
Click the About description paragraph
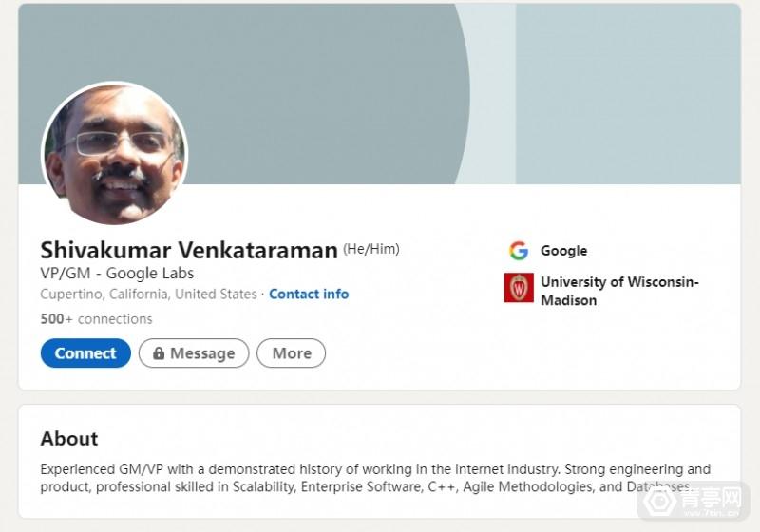[x=375, y=478]
